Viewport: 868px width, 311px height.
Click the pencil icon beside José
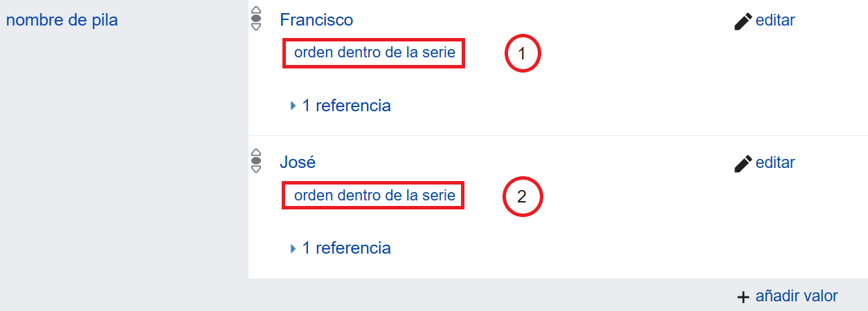tap(743, 164)
